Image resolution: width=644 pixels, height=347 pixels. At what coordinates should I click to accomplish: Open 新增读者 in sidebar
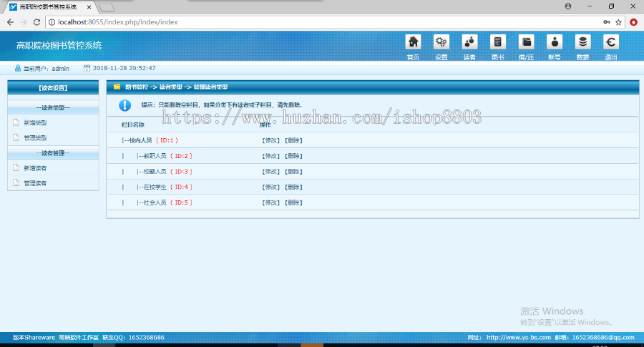[x=35, y=168]
